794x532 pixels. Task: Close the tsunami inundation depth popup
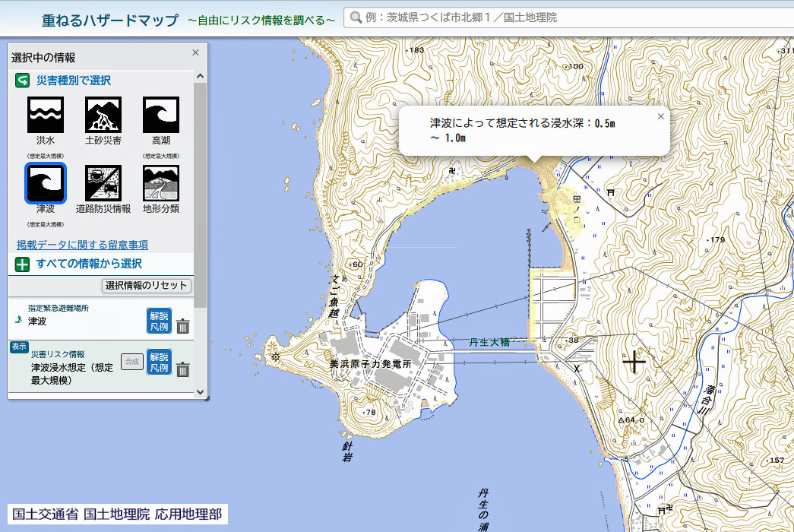(660, 116)
